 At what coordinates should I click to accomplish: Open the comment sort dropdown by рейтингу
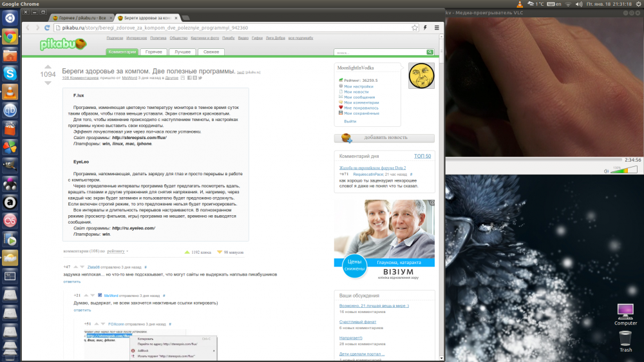[x=117, y=251]
